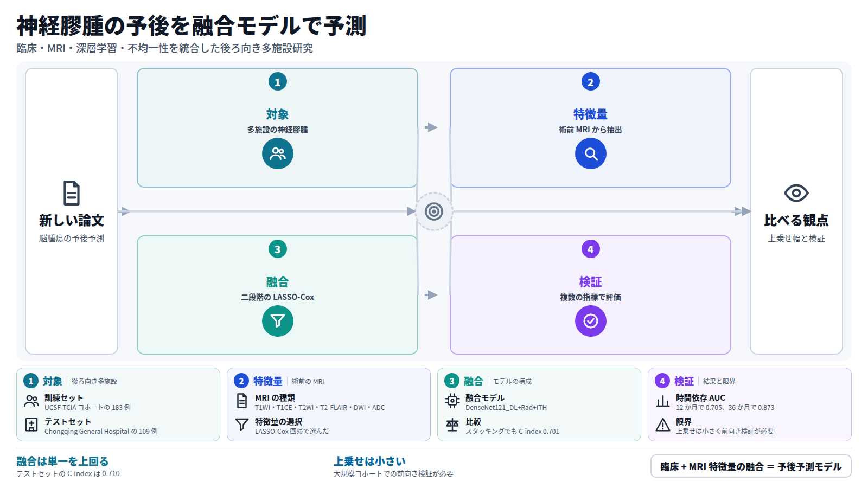868x488 pixels.
Task: Click text LASSO-Cox 回帰で選んだ
Action: [x=292, y=431]
